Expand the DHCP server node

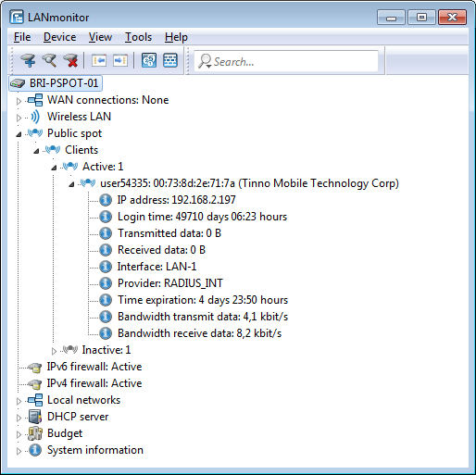click(19, 418)
